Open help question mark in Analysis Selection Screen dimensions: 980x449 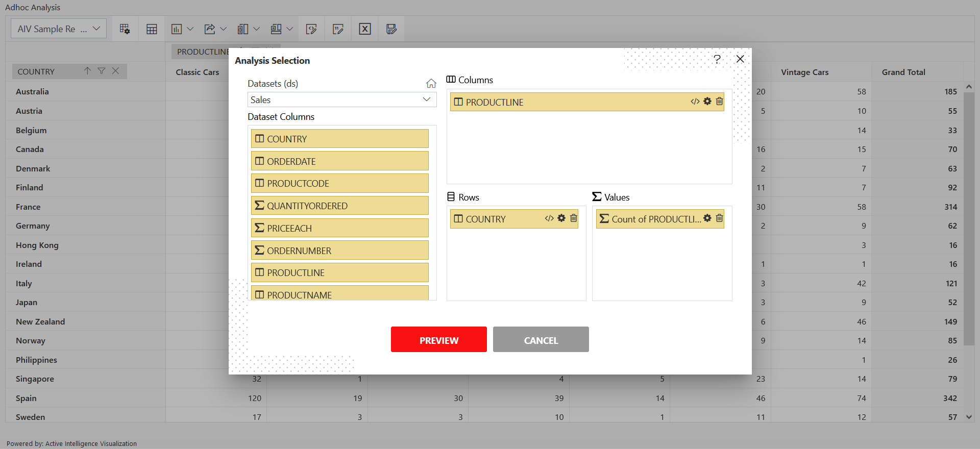coord(717,59)
